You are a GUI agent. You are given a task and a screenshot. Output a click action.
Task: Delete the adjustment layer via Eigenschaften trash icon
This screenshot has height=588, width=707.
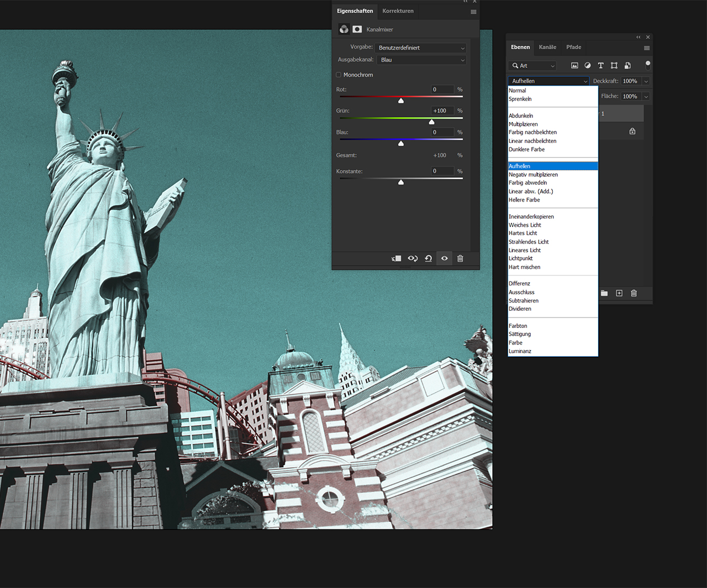pyautogui.click(x=460, y=258)
